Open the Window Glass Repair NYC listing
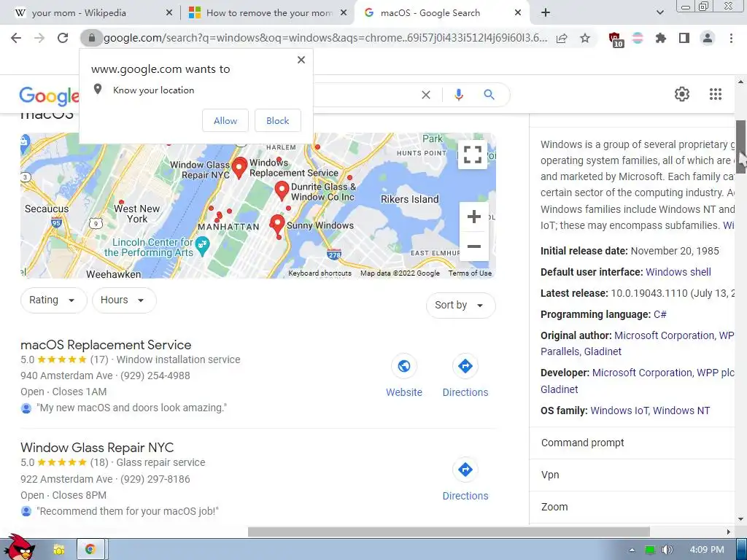 pyautogui.click(x=97, y=448)
